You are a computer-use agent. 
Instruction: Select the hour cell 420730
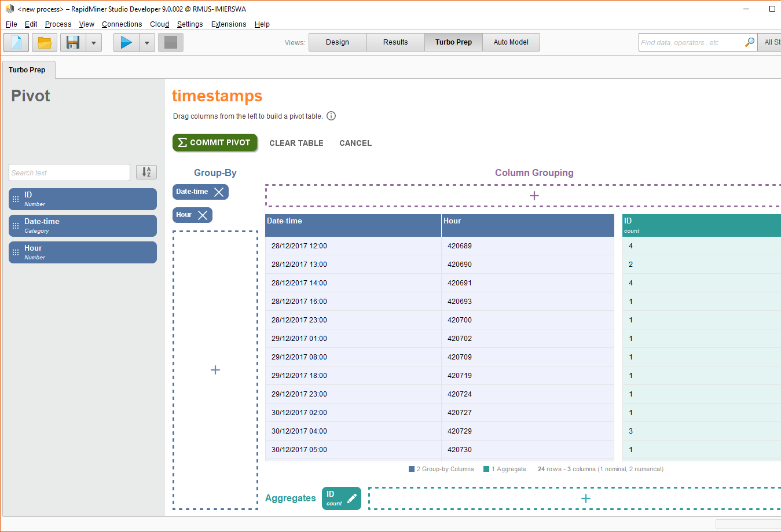[x=528, y=450]
